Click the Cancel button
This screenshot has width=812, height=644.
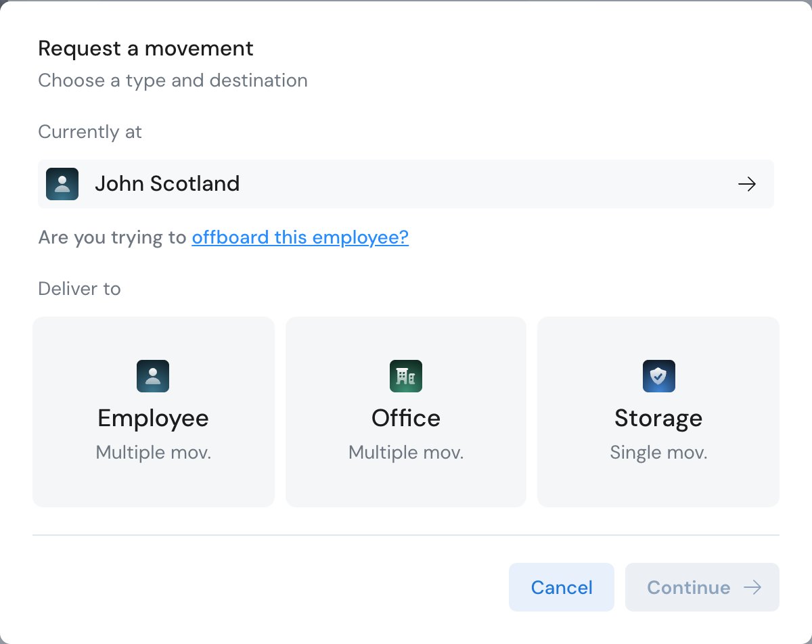click(562, 587)
